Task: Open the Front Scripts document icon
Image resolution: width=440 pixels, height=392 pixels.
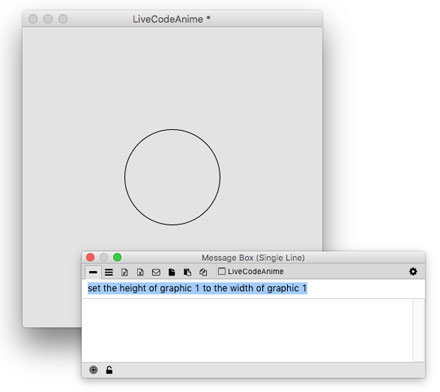Action: [172, 272]
